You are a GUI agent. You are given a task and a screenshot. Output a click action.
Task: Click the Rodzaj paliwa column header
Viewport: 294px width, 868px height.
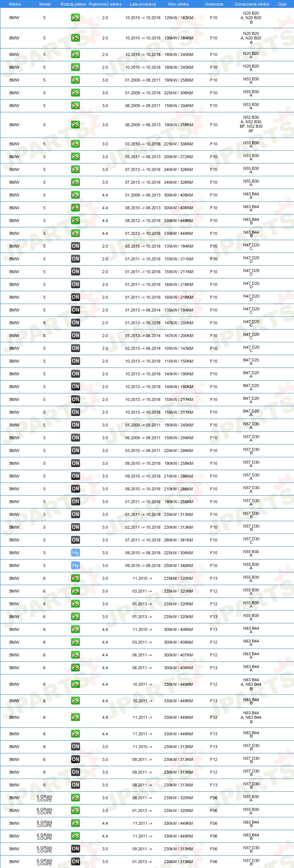(x=73, y=4)
